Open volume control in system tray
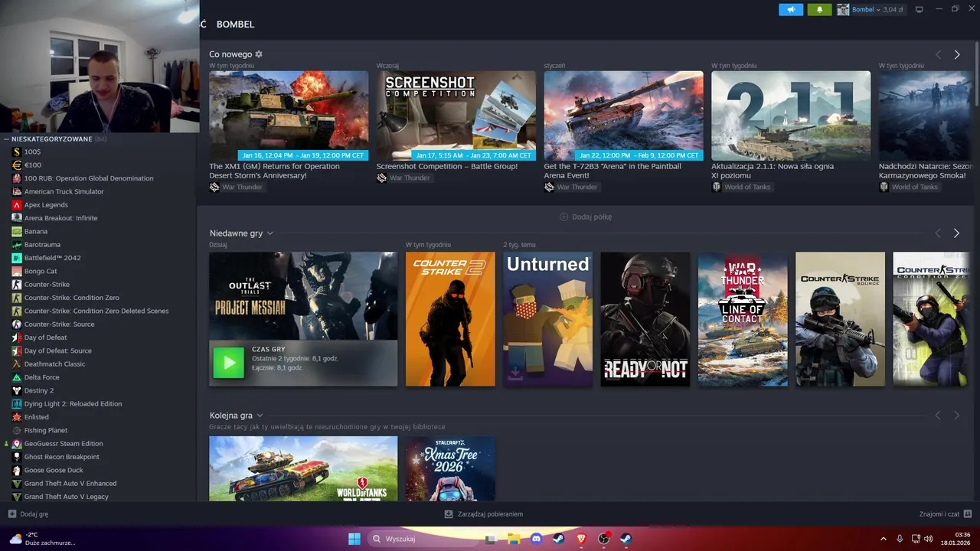The image size is (980, 551). pyautogui.click(x=928, y=539)
